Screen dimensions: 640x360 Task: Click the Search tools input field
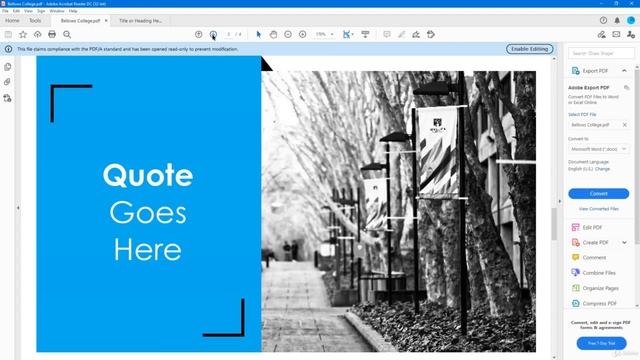coord(601,53)
